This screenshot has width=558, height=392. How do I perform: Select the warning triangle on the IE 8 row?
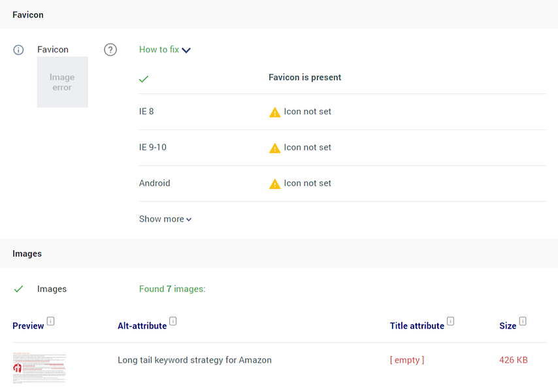[276, 111]
